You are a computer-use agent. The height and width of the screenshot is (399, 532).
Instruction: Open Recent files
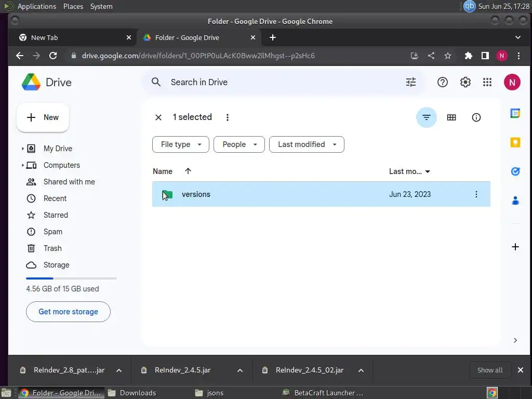click(55, 198)
